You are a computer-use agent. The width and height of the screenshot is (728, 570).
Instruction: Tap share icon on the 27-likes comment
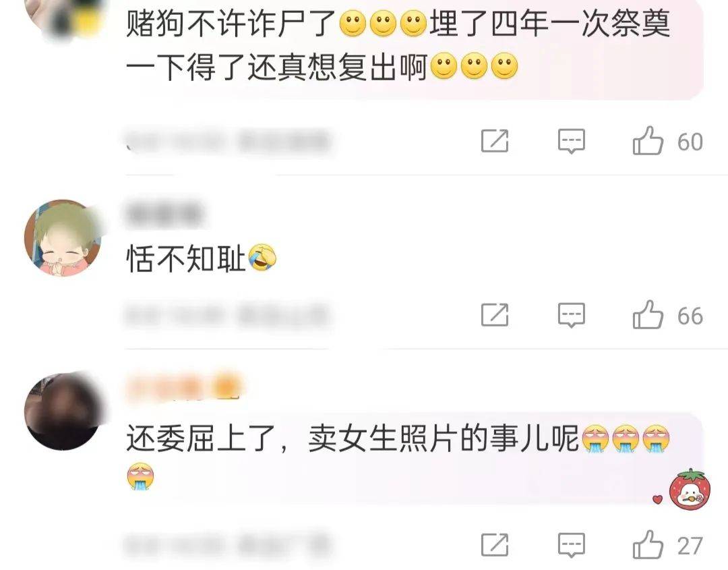[x=495, y=544]
